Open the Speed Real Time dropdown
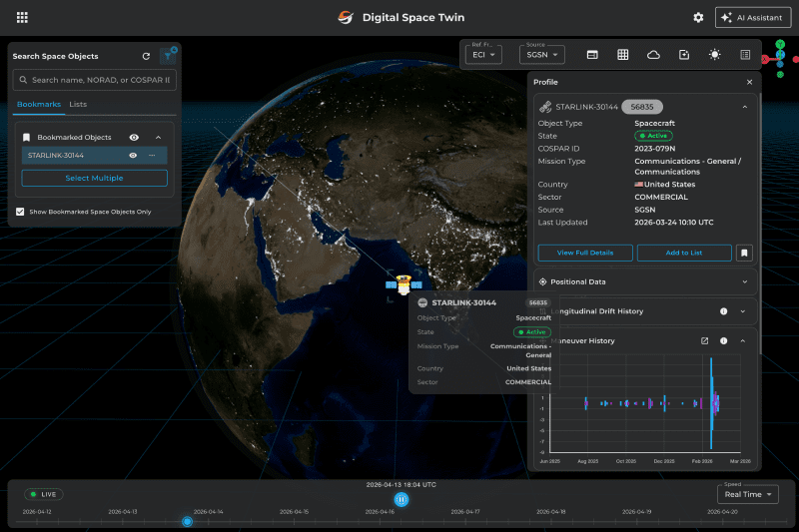 pyautogui.click(x=747, y=494)
